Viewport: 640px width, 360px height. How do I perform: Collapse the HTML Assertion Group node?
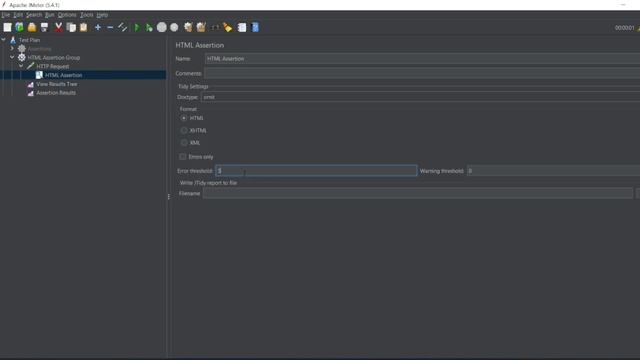click(x=12, y=57)
